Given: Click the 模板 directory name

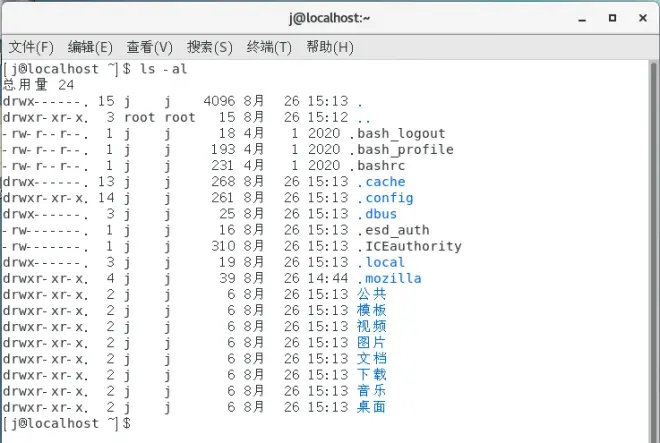Looking at the screenshot, I should (x=372, y=310).
